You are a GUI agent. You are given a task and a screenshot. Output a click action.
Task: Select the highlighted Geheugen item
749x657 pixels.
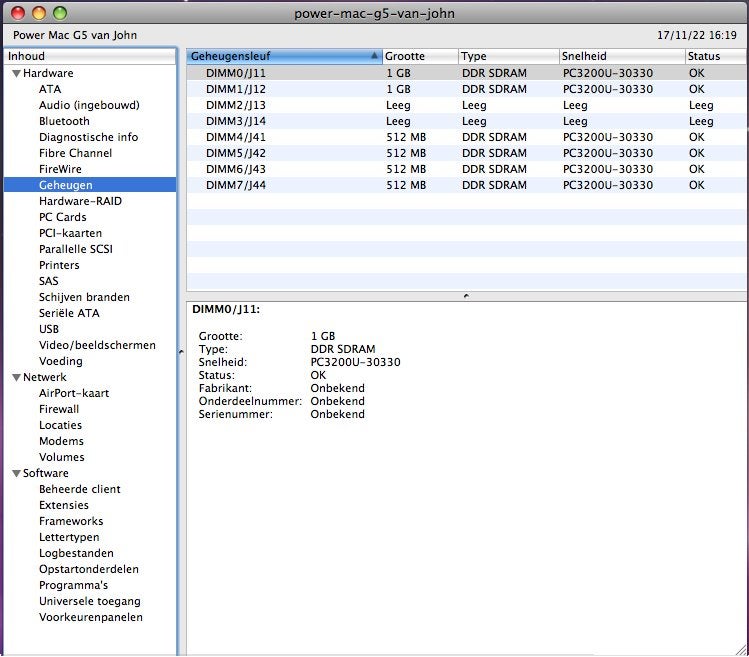pos(90,185)
